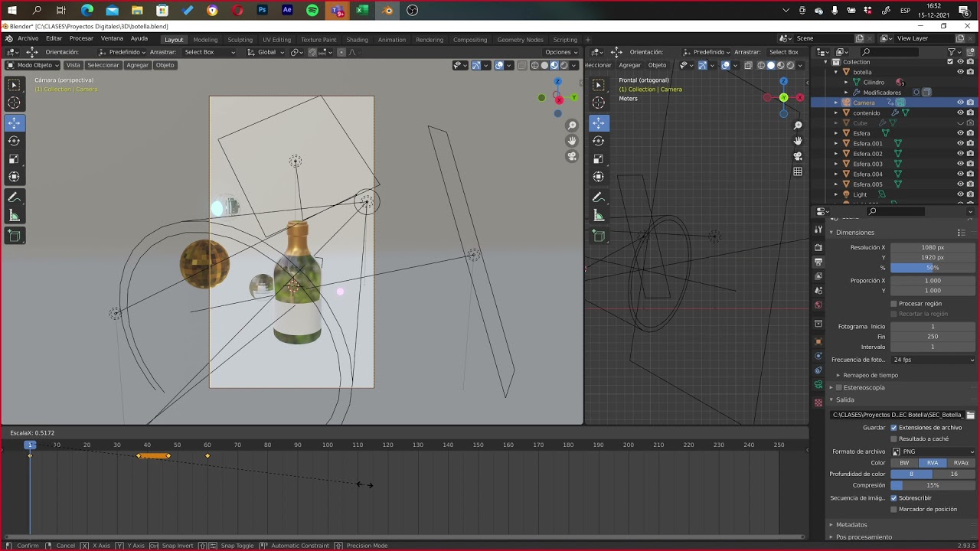Switch ortho/perspective grid icon in front viewport
980x551 pixels.
pyautogui.click(x=798, y=171)
